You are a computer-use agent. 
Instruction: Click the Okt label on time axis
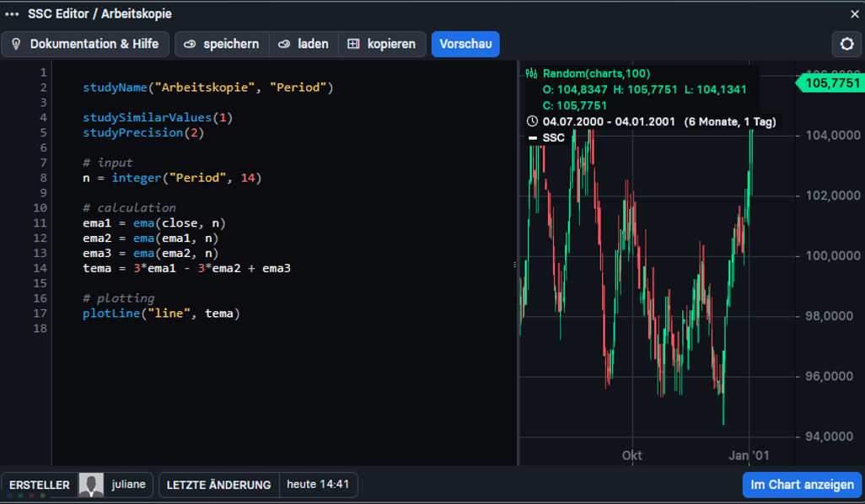tap(632, 455)
